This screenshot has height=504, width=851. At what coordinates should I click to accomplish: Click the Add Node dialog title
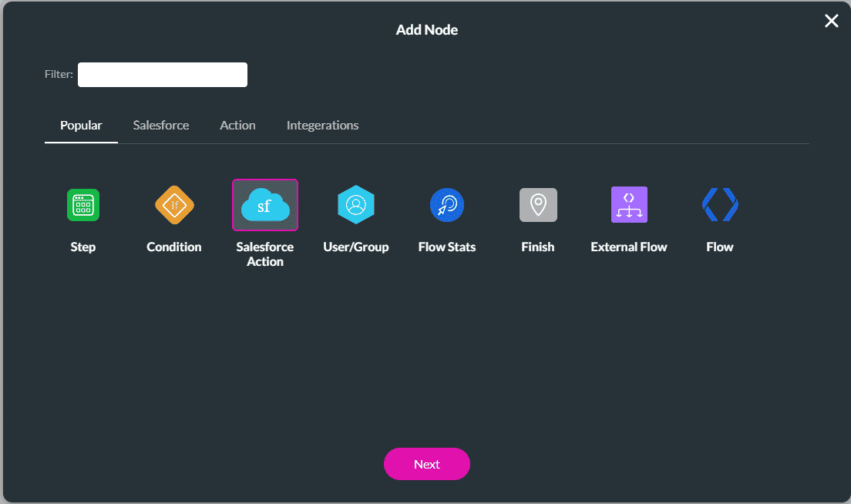click(x=426, y=29)
